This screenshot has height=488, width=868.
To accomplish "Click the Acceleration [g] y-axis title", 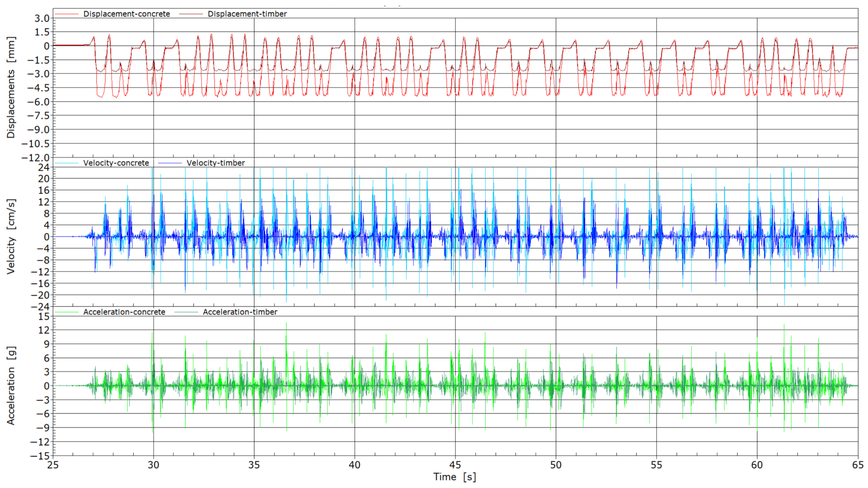I will [x=11, y=385].
